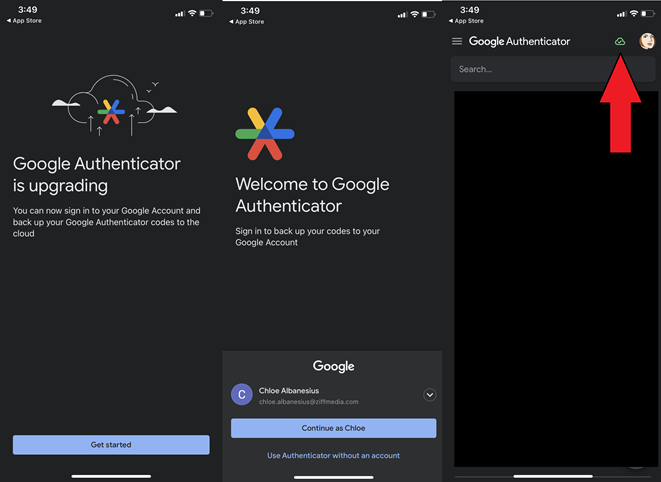Open the hamburger menu in Google Authenticator
661x482 pixels.
pyautogui.click(x=457, y=41)
